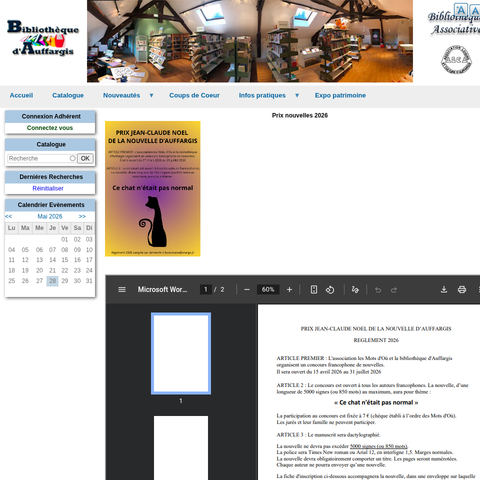The image size is (480, 480).
Task: Click the 60% zoom level field
Action: [268, 289]
